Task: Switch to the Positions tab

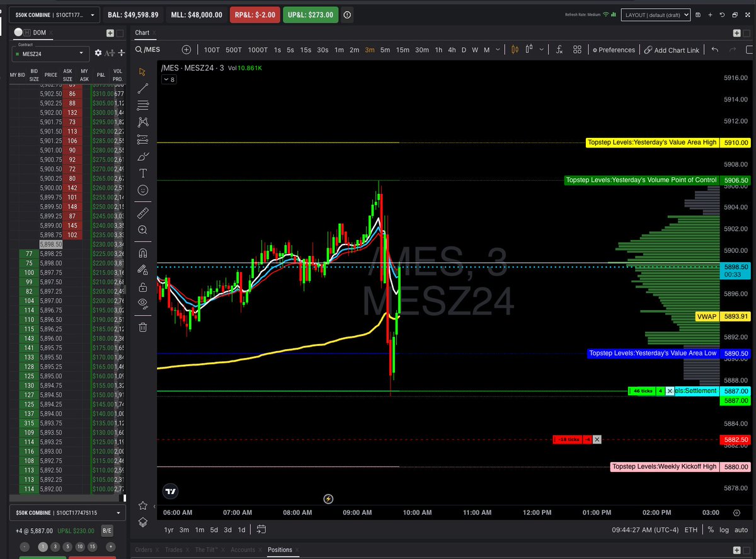Action: (280, 550)
